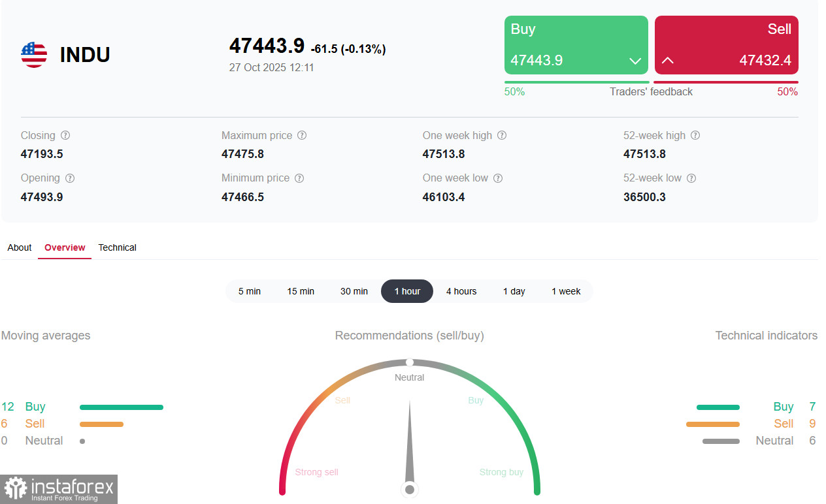
Task: Select the 4 hours timeframe
Action: point(461,291)
